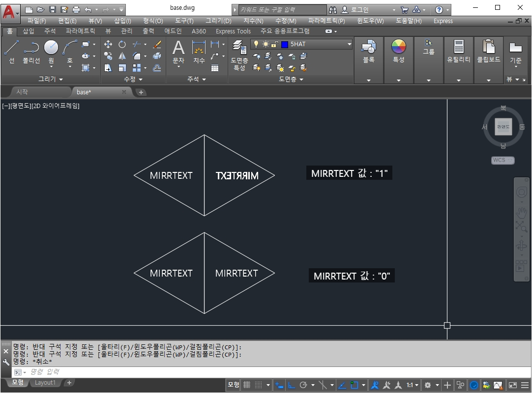Select the Circle (원) draw tool
The width and height of the screenshot is (532, 393).
51,52
